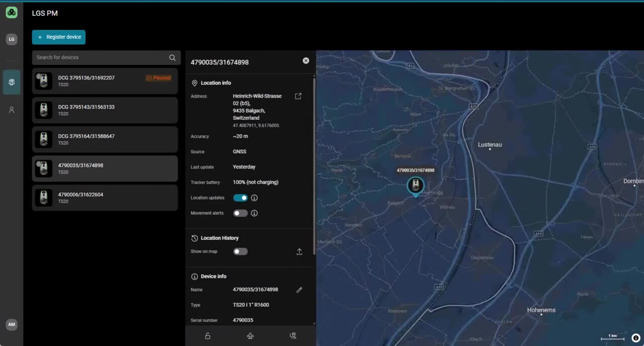
Task: Click the officer icon in bottom bar
Action: [x=293, y=336]
